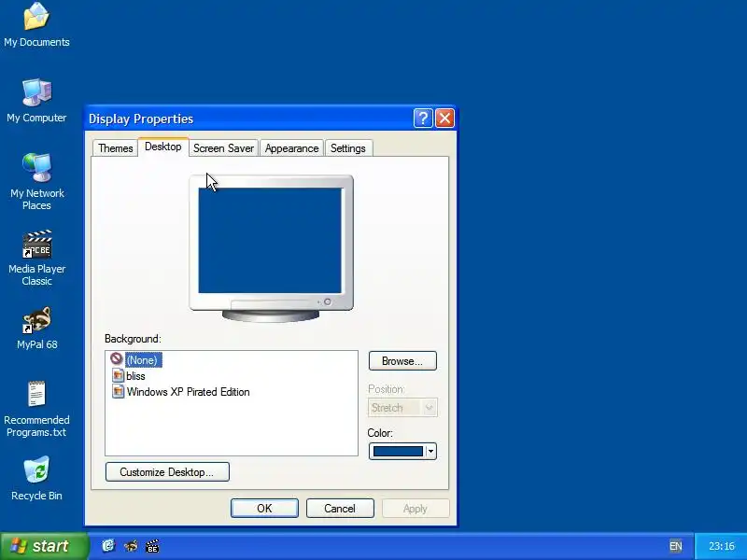Open the Start menu
Image resolution: width=747 pixels, height=560 pixels.
tap(44, 546)
